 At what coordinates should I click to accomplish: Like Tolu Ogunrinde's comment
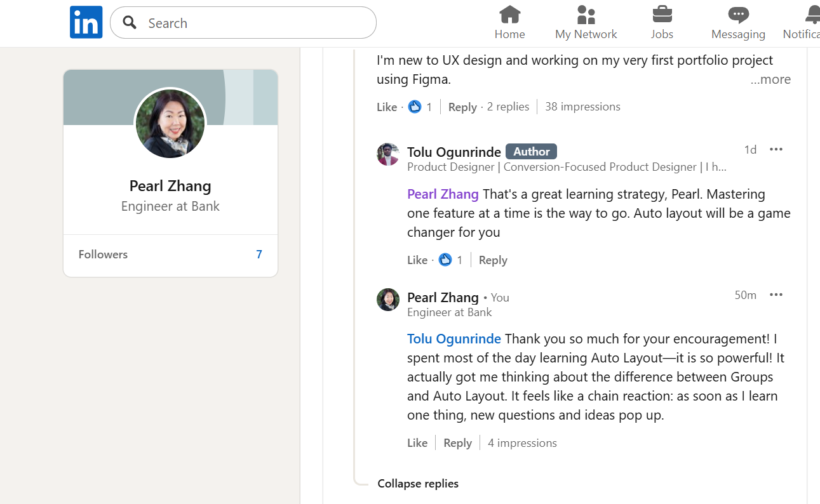pos(417,260)
